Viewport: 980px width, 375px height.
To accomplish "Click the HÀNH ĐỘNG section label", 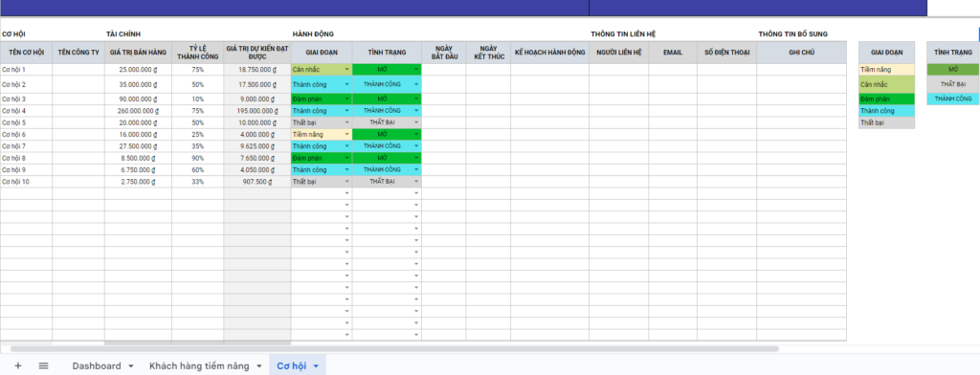I will pos(313,33).
